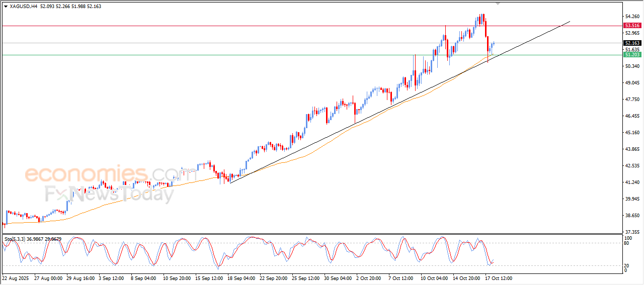This screenshot has height=285, width=644.
Task: Click the stochastic 20 level label
Action: 627,265
